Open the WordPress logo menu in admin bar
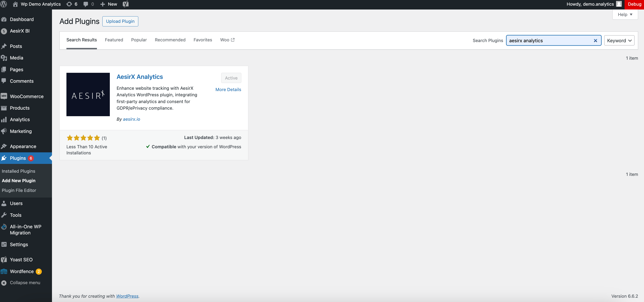The height and width of the screenshot is (302, 644). point(4,4)
